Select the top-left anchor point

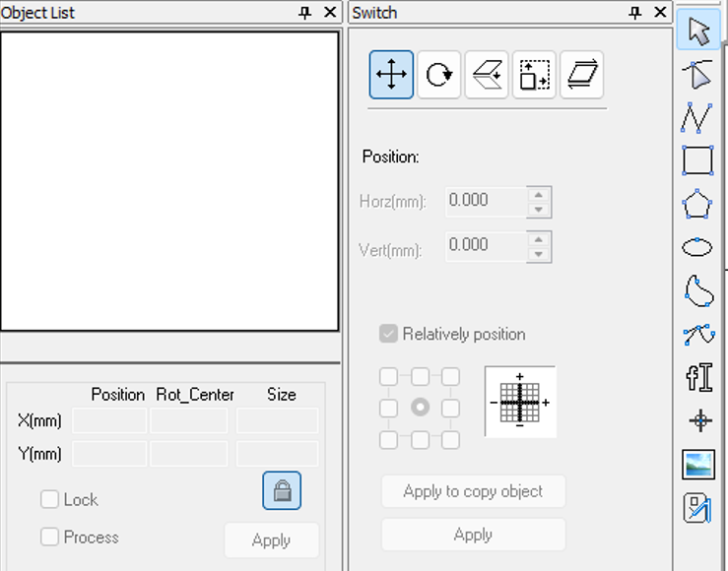388,377
